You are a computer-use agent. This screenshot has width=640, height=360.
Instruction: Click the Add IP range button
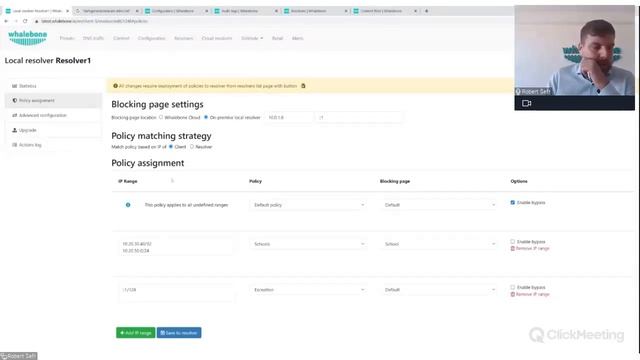pos(136,333)
